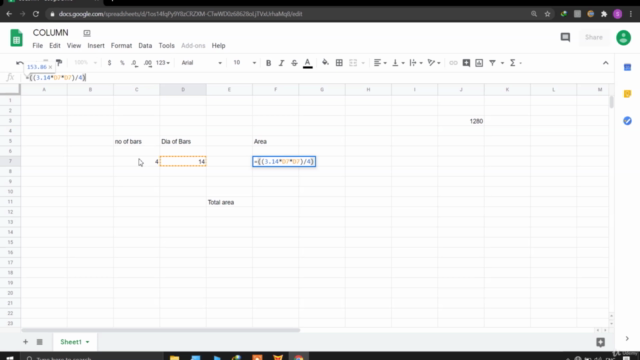
Task: Open the Format menu
Action: point(121,46)
